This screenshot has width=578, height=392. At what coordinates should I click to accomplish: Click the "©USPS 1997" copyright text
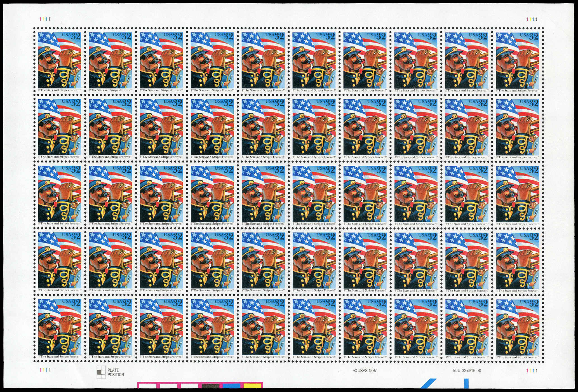(x=365, y=370)
